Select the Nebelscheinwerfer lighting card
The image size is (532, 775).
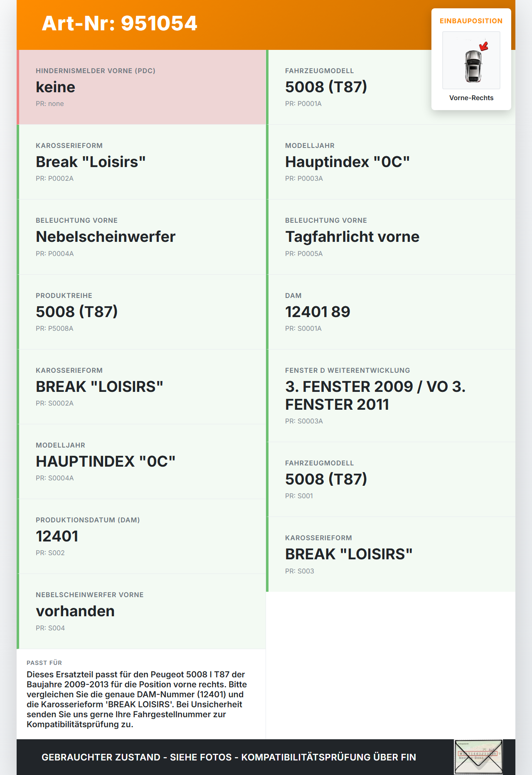(x=141, y=236)
